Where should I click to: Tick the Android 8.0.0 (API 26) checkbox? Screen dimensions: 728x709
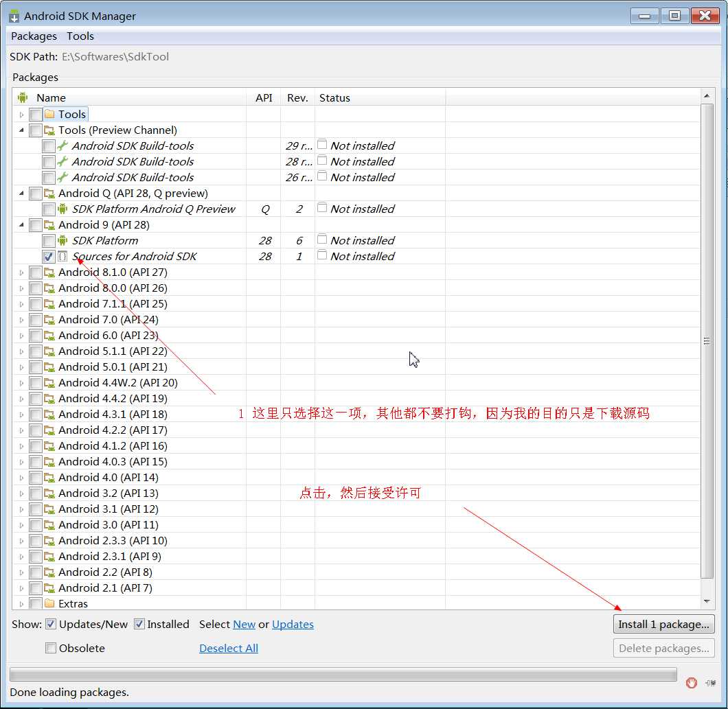(x=36, y=288)
